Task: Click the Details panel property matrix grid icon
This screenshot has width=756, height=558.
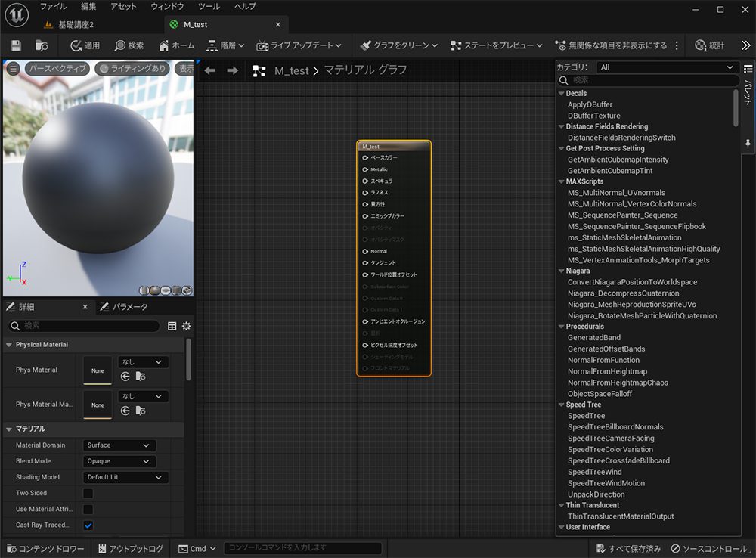Action: [x=172, y=326]
